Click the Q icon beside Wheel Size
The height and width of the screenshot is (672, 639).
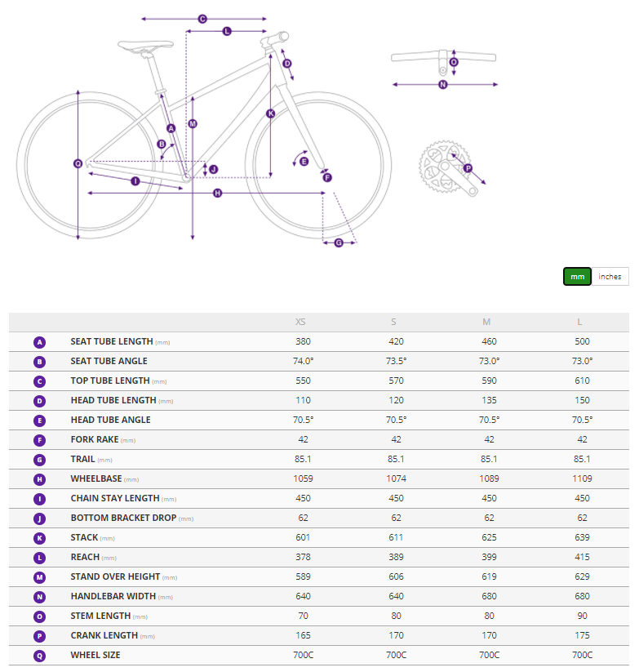(40, 656)
